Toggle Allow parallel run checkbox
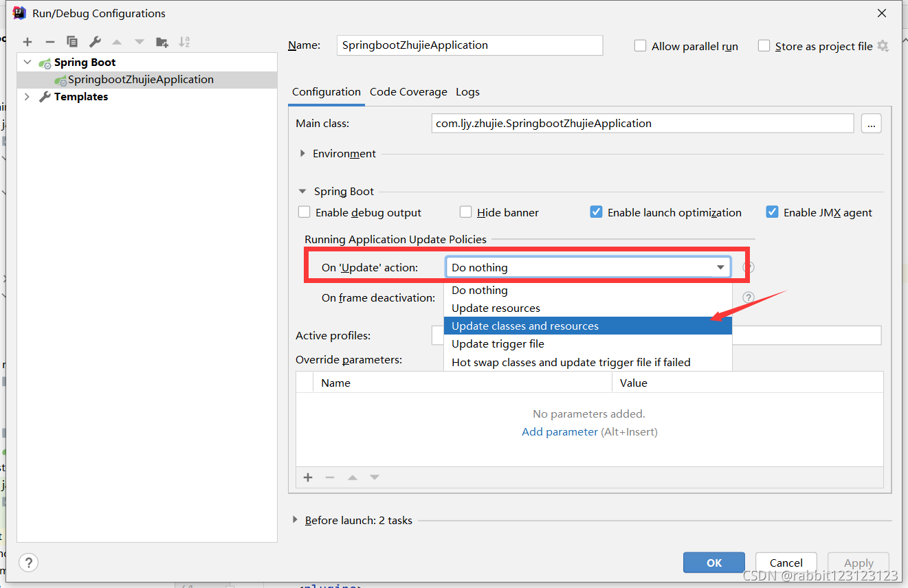The height and width of the screenshot is (588, 908). point(640,45)
